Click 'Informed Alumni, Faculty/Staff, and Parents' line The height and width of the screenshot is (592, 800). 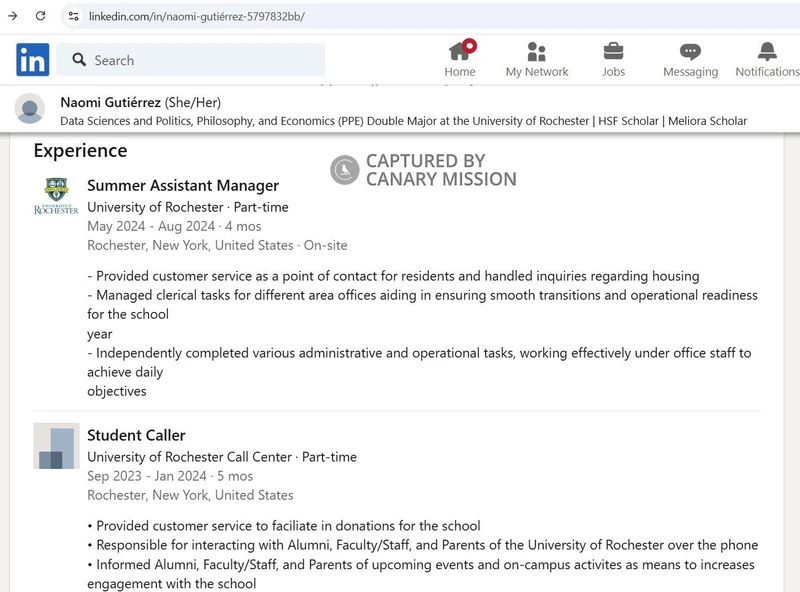[x=421, y=574]
